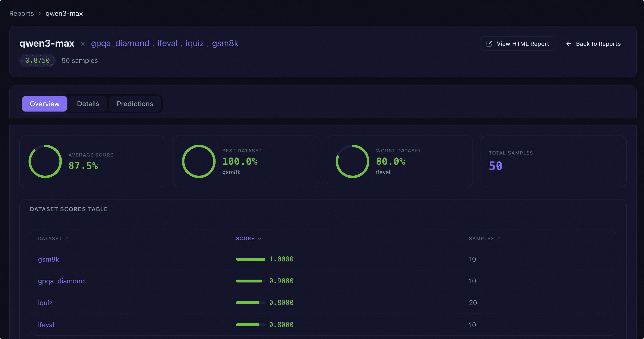This screenshot has width=644, height=339.
Task: Click the 0.9000 score in gpqa_diamond row
Action: [x=281, y=281]
